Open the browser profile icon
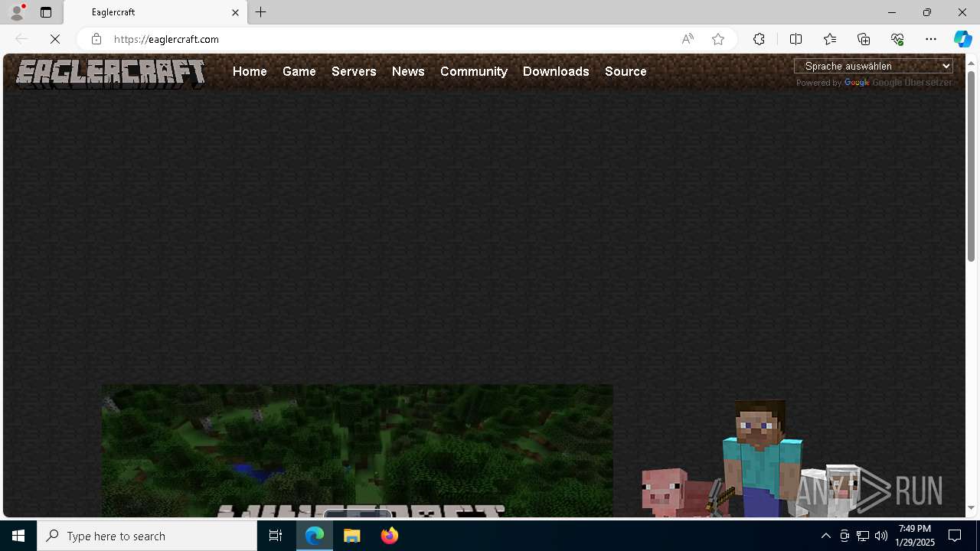This screenshot has height=551, width=980. point(16,12)
